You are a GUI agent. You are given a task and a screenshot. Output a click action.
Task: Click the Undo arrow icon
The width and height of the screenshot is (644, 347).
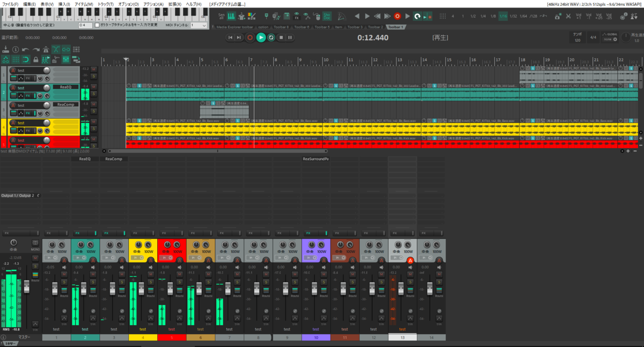25,49
